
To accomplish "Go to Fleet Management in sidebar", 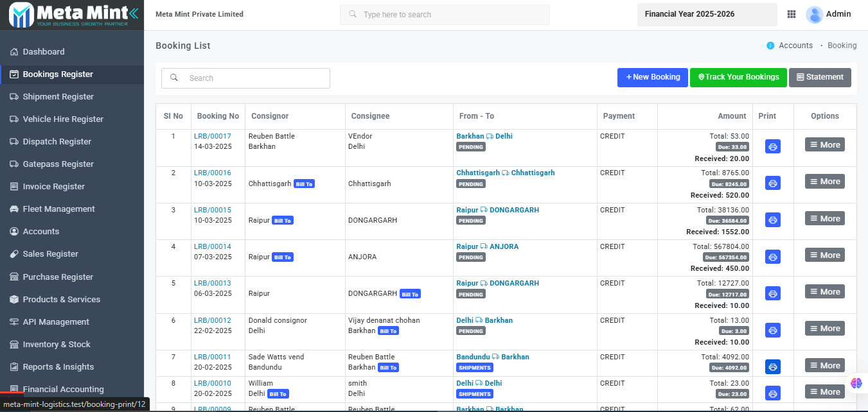I will [x=58, y=209].
